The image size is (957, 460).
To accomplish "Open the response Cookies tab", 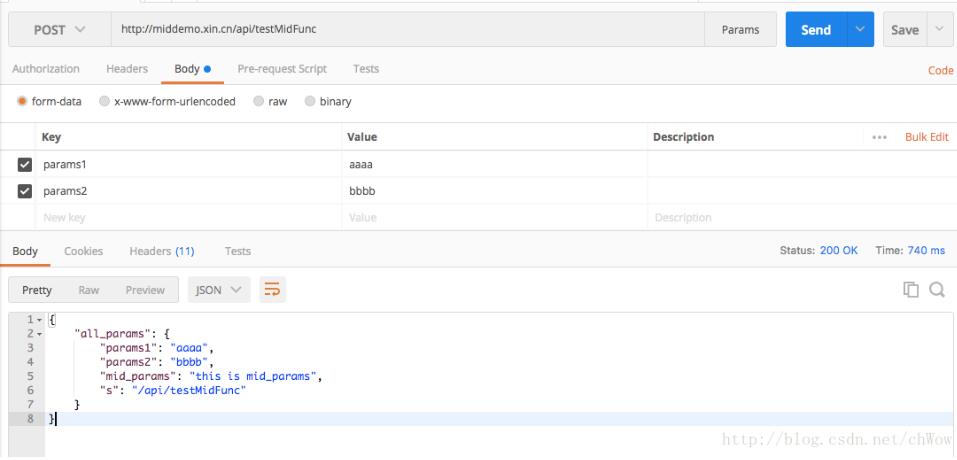I will [82, 250].
